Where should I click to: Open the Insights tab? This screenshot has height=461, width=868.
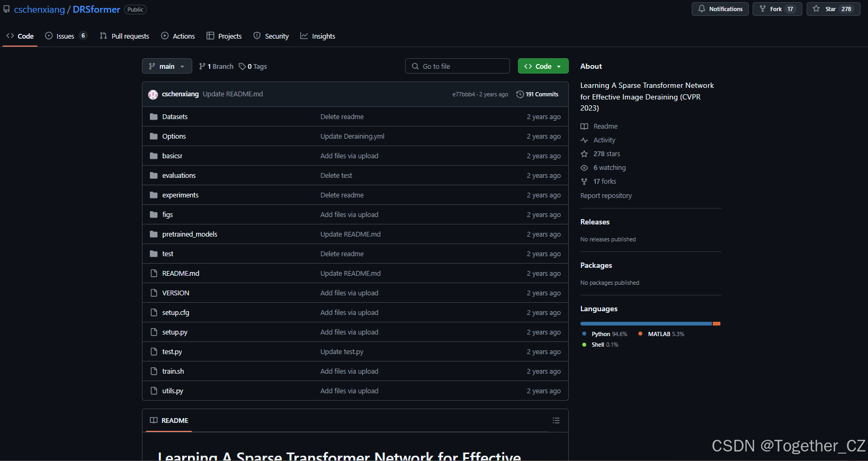pos(318,36)
